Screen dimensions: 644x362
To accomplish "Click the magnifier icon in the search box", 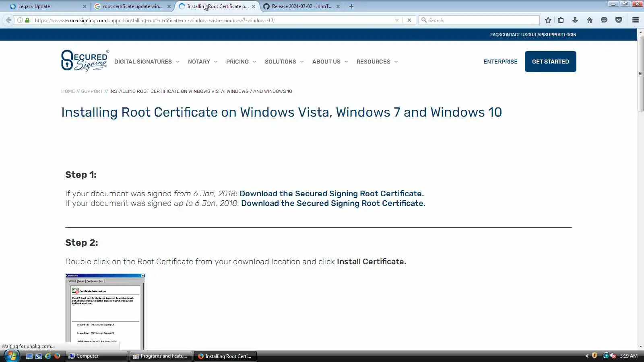I will (424, 20).
